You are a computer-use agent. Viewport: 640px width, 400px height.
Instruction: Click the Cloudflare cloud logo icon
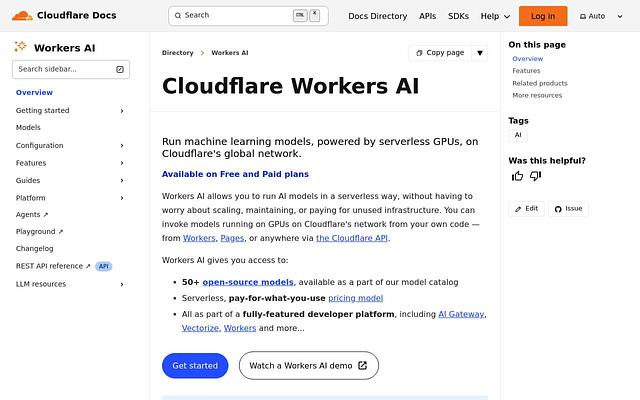point(22,16)
